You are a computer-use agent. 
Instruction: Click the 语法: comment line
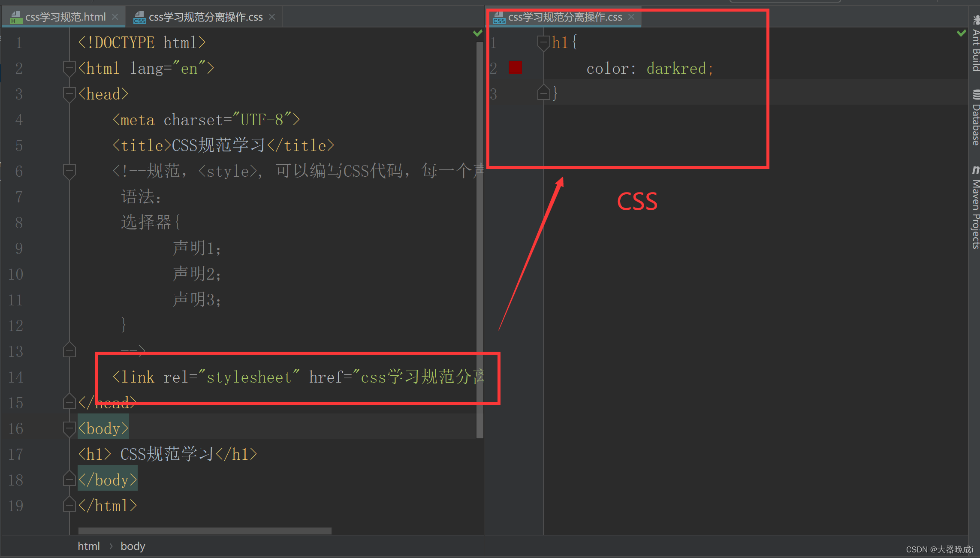tap(141, 197)
